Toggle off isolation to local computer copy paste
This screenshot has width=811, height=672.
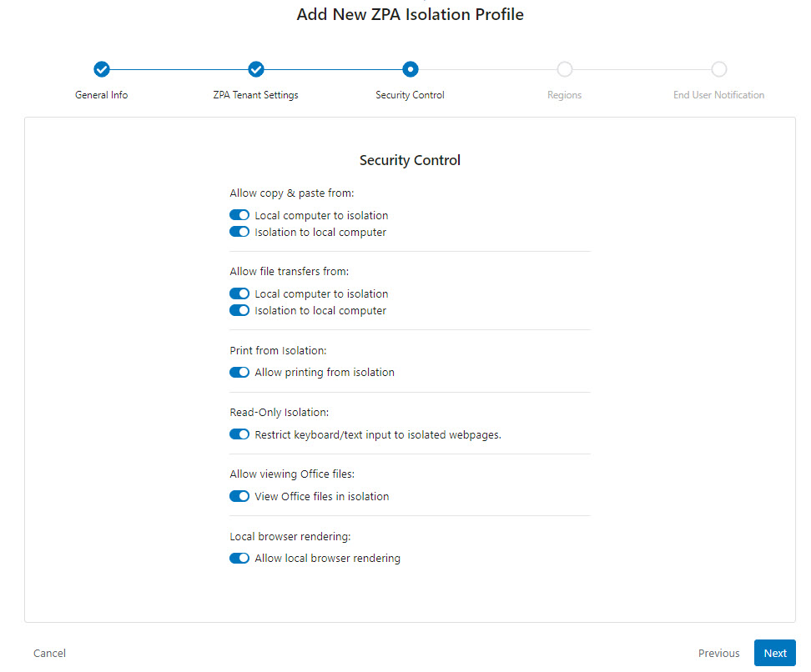click(239, 231)
